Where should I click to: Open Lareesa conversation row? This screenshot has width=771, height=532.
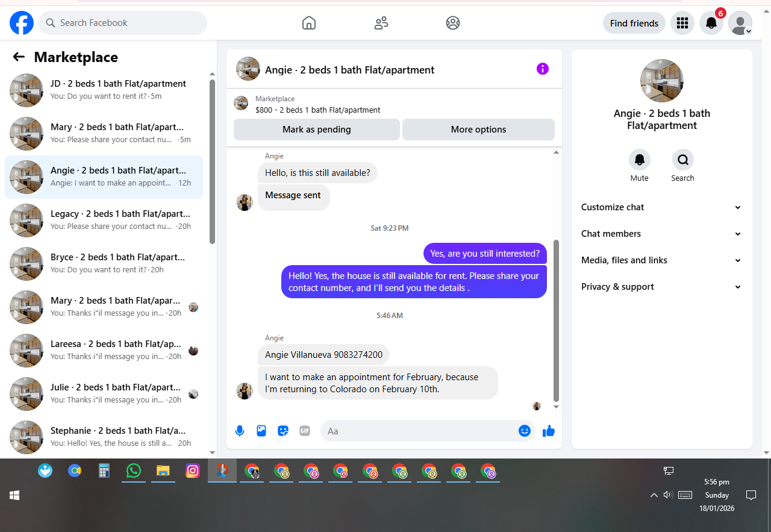pos(104,351)
